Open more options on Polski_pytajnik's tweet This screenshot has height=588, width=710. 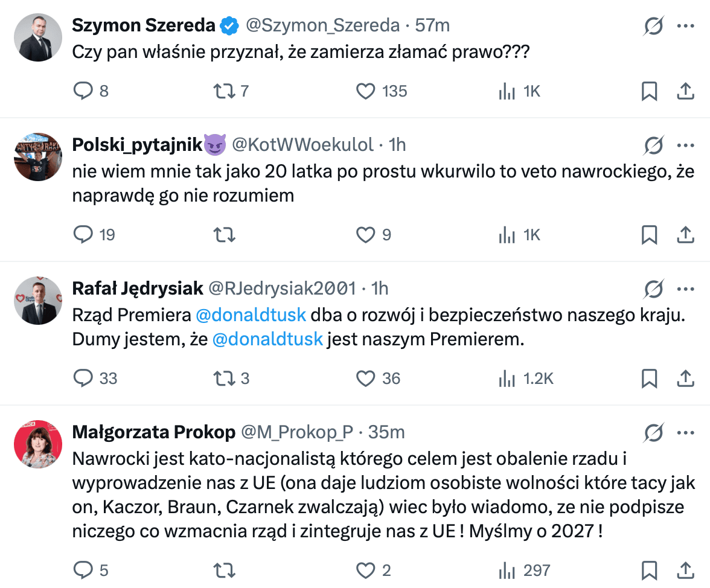click(685, 145)
